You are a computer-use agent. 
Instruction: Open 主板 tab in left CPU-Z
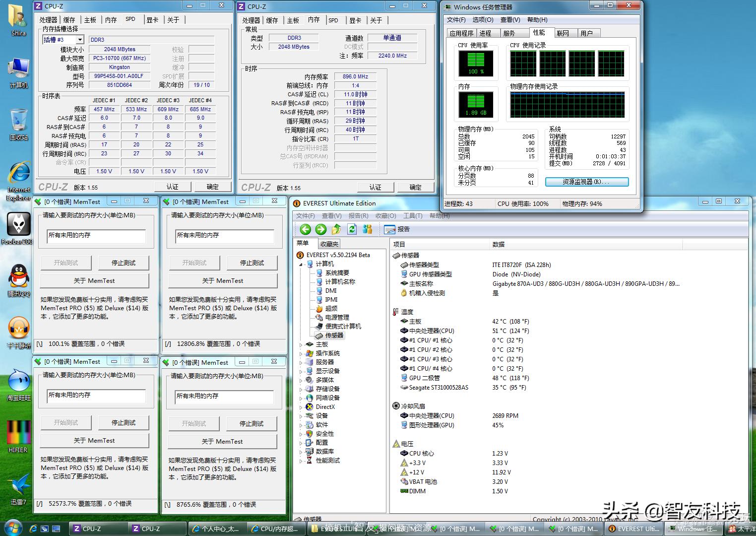90,20
